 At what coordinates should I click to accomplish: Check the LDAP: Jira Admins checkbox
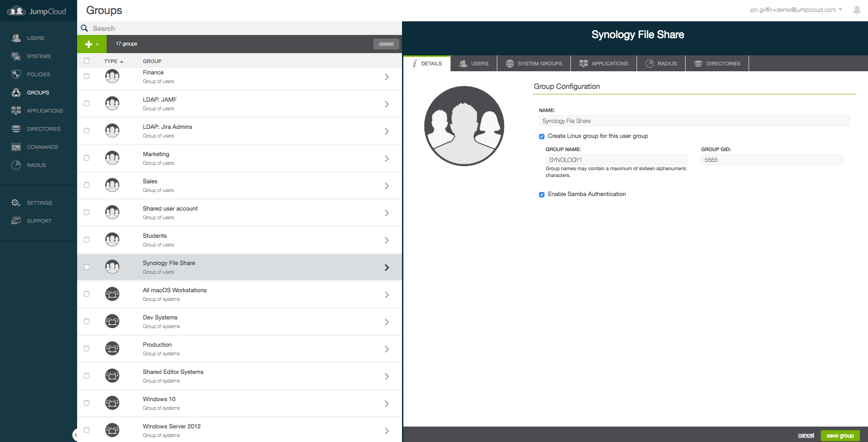pyautogui.click(x=87, y=131)
